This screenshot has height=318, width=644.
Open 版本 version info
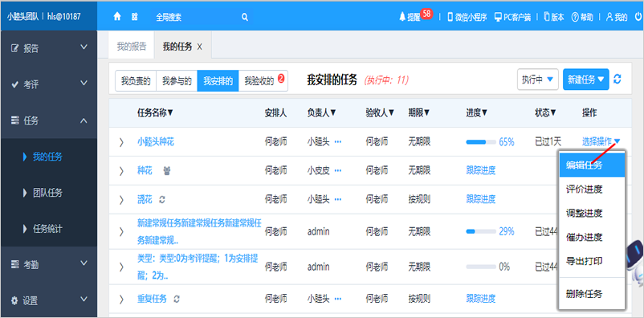(554, 17)
